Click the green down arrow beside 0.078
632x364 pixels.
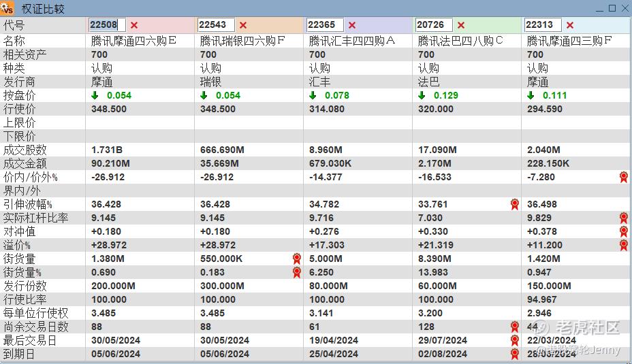coord(313,95)
